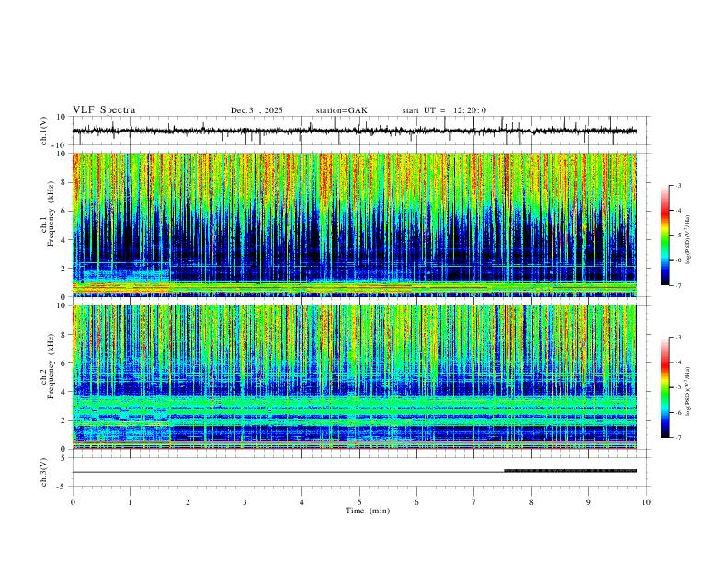
Task: Click the ch.2 log(PSD) color bar title
Action: click(x=688, y=391)
